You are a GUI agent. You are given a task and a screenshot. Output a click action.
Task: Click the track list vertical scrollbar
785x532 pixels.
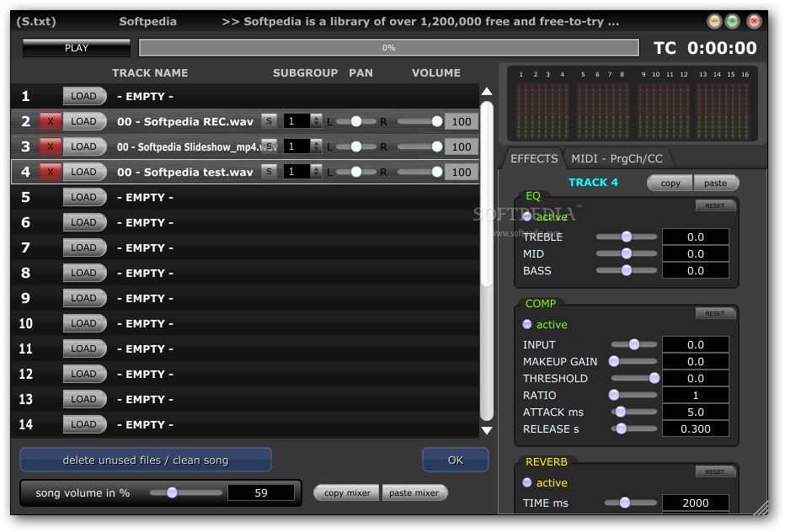[x=487, y=260]
